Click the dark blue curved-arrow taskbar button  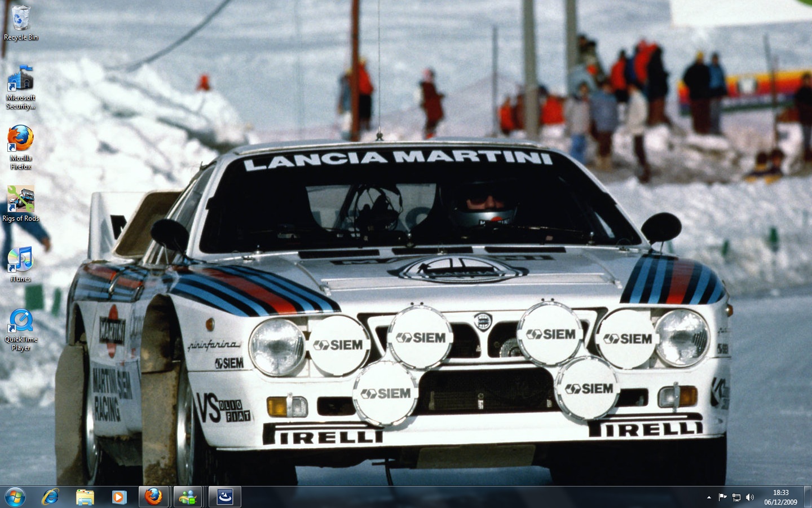(225, 497)
